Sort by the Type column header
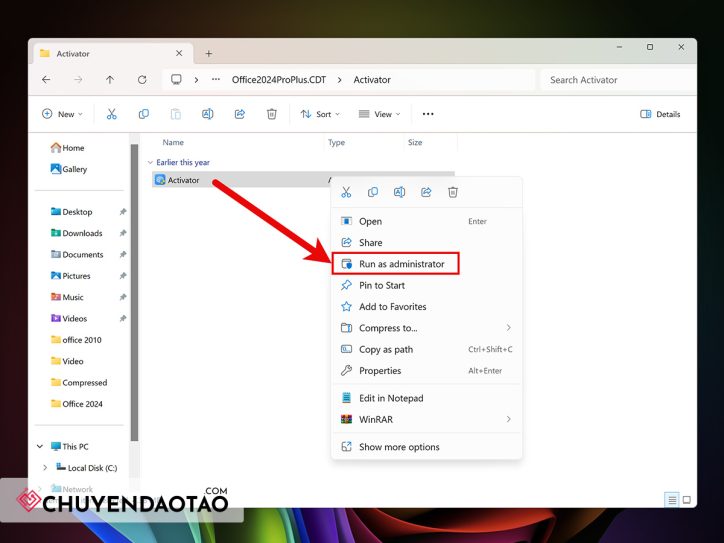Screen dimensions: 724x543 pyautogui.click(x=337, y=142)
